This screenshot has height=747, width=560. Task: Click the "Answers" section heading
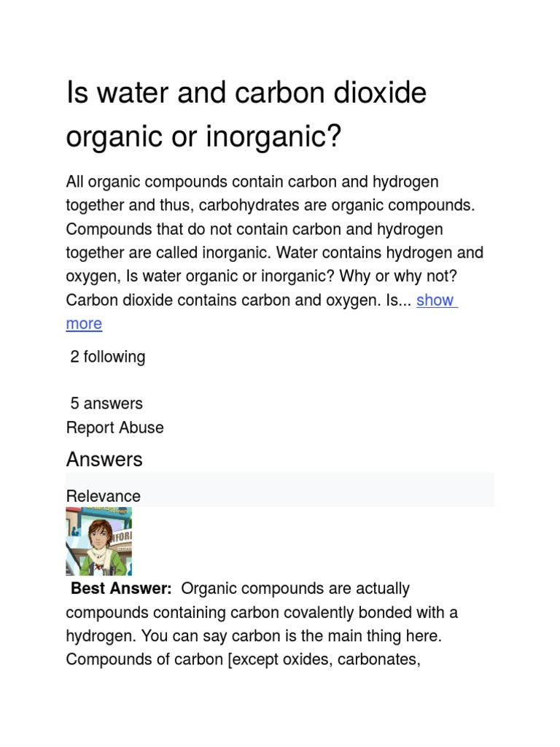(104, 460)
